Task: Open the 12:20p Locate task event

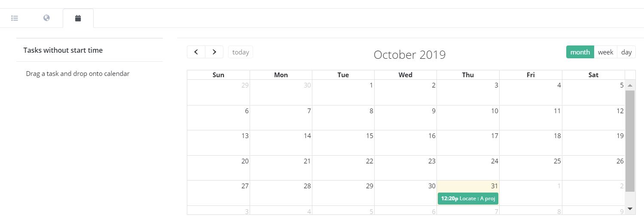Action: [468, 199]
